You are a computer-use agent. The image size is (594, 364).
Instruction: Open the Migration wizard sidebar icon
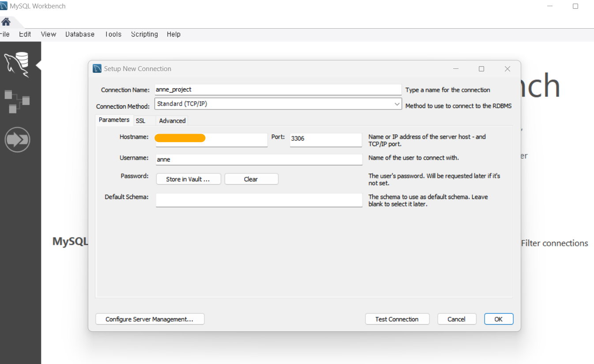17,139
